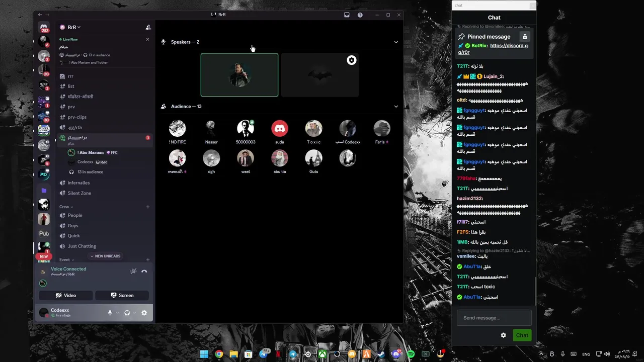Click the 13 in audience row
644x362 pixels.
(x=110, y=172)
